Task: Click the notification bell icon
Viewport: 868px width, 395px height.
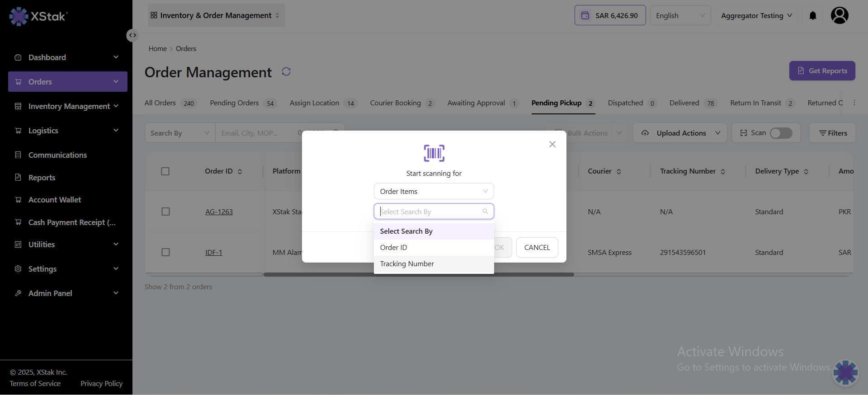Action: coord(812,16)
